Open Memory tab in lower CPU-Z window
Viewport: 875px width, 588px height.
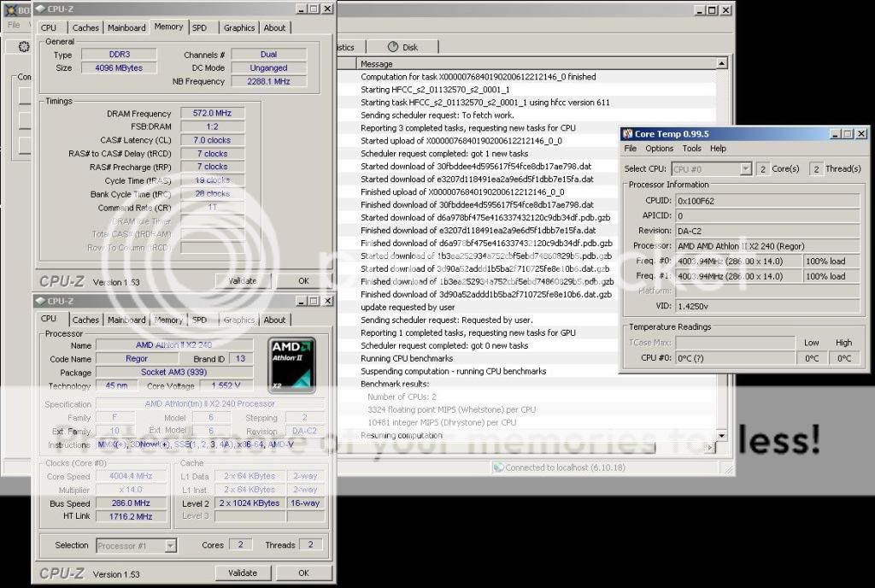(168, 320)
